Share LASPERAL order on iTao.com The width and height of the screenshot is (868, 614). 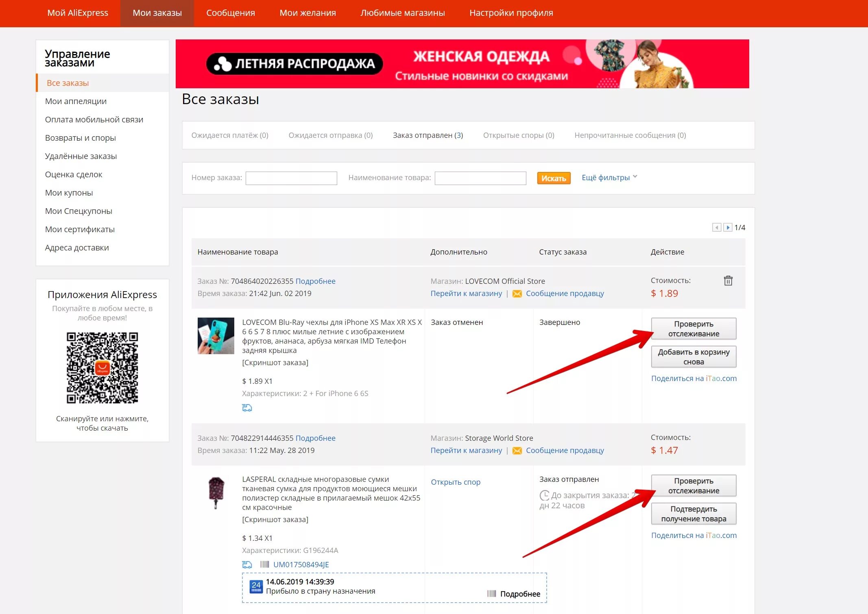pyautogui.click(x=694, y=536)
